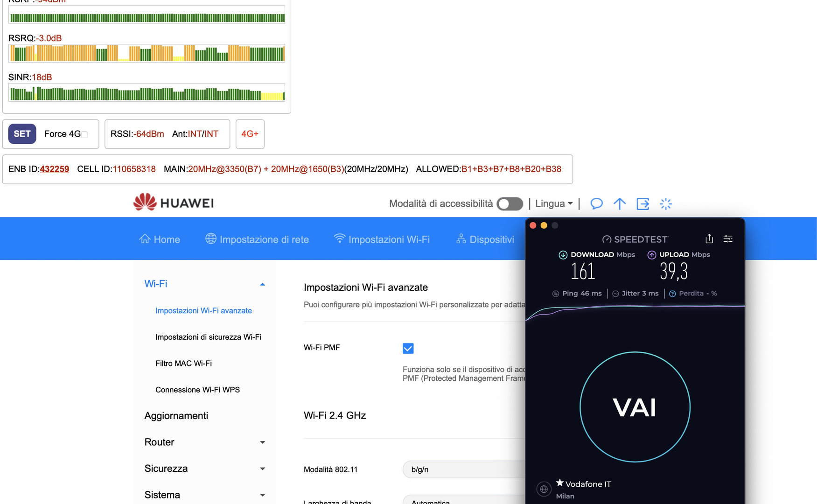Open the Home tab
This screenshot has width=817, height=504.
[x=160, y=239]
